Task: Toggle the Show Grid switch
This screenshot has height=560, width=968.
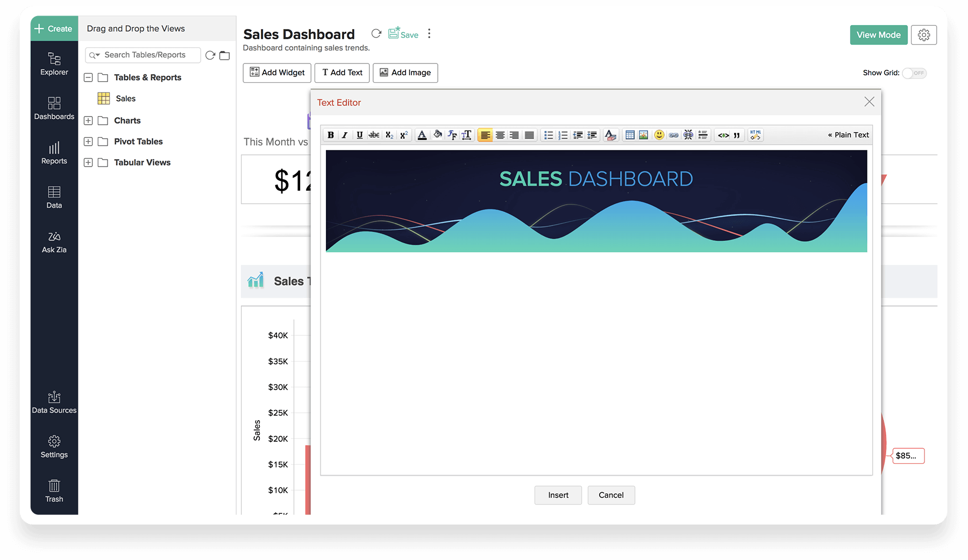Action: (x=914, y=73)
